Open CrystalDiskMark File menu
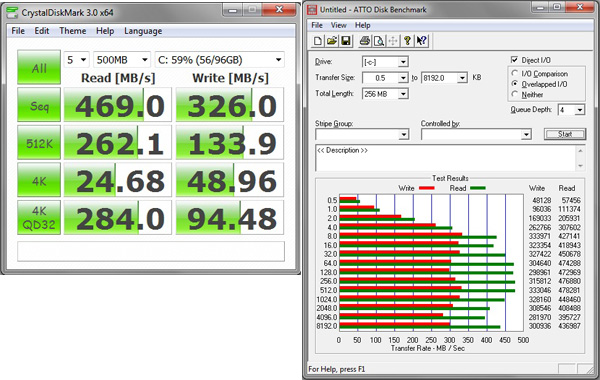The height and width of the screenshot is (380, 600). (x=18, y=31)
